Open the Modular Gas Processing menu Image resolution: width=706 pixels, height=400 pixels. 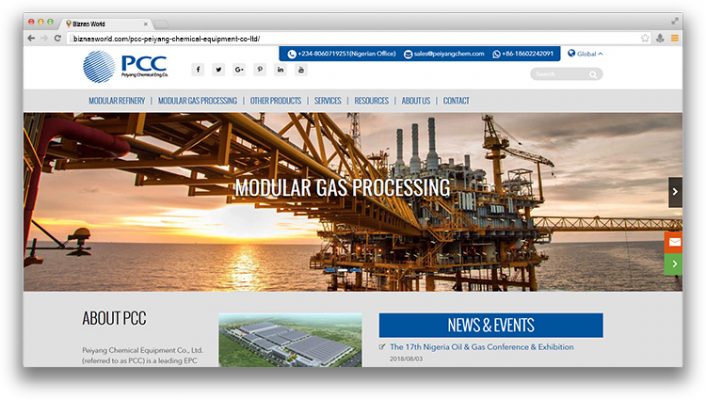(x=197, y=100)
